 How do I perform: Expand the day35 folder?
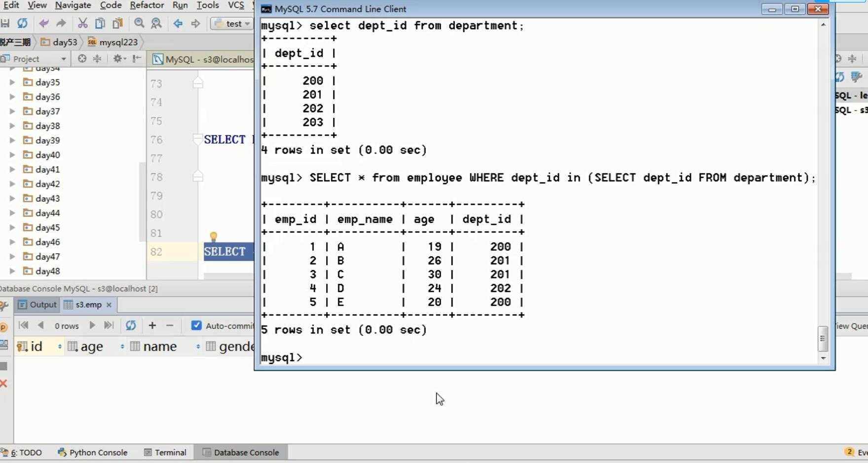pos(12,82)
